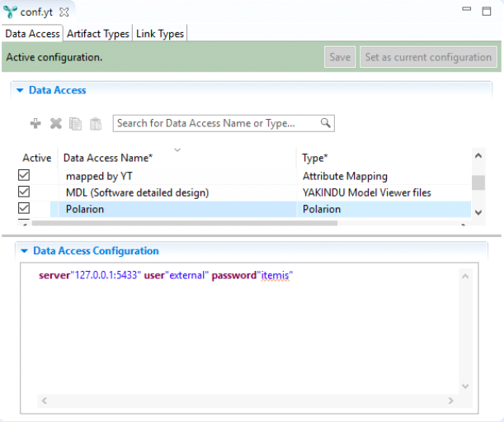Select the Polarion name cell
Screen dimensions: 504x422
coord(85,209)
